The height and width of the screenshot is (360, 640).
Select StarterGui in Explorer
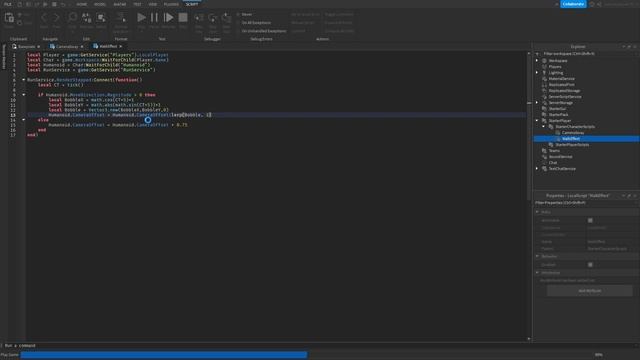(x=557, y=109)
